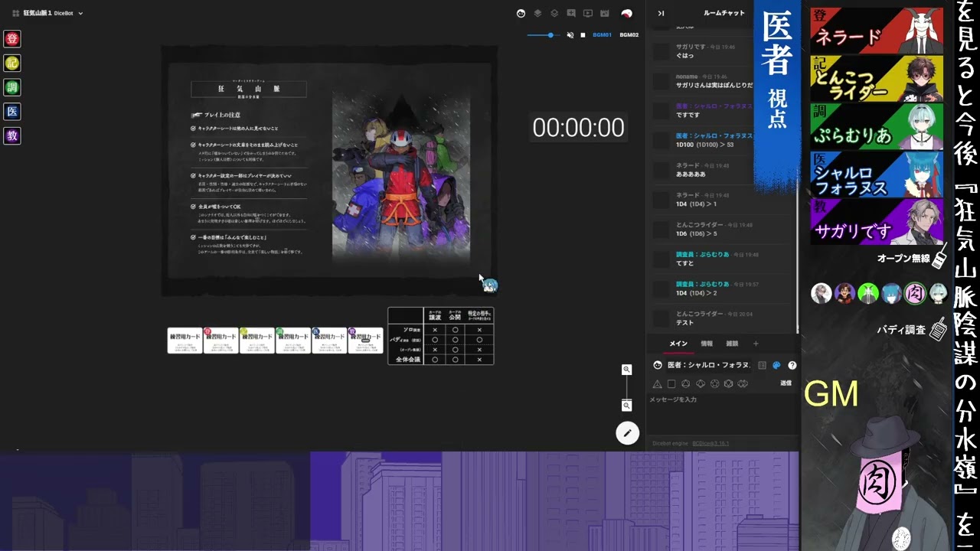Screen dimensions: 980x551
Task: Select the BGM02 track
Action: 629,35
